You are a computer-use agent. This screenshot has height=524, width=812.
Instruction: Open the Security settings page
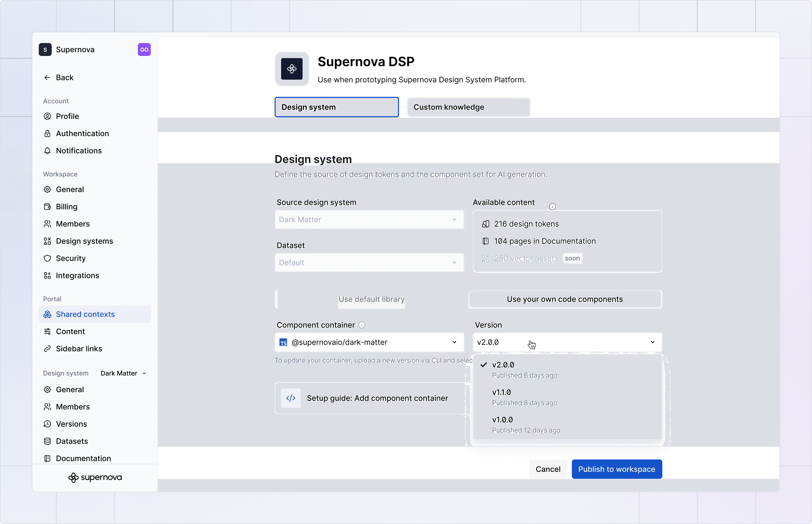coord(95,258)
